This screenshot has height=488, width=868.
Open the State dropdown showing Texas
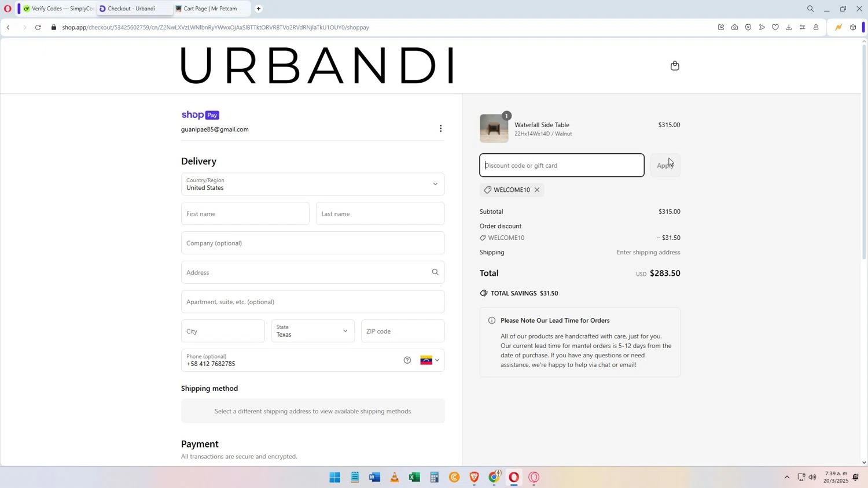pos(313,331)
